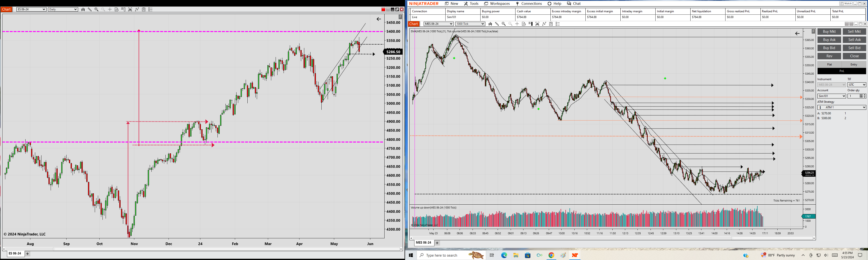Image resolution: width=868 pixels, height=260 pixels.
Task: Zoom out on the ES daily chart
Action: click(x=103, y=9)
